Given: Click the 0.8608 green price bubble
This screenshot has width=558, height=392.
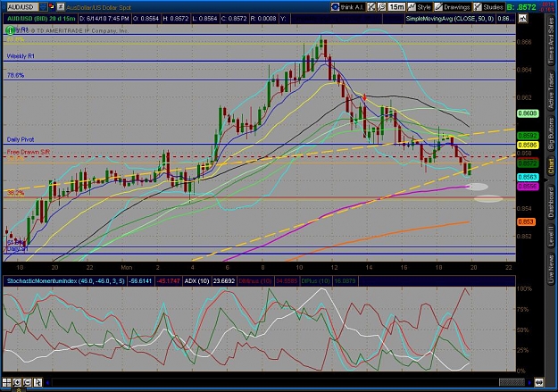Looking at the screenshot, I should coord(528,113).
